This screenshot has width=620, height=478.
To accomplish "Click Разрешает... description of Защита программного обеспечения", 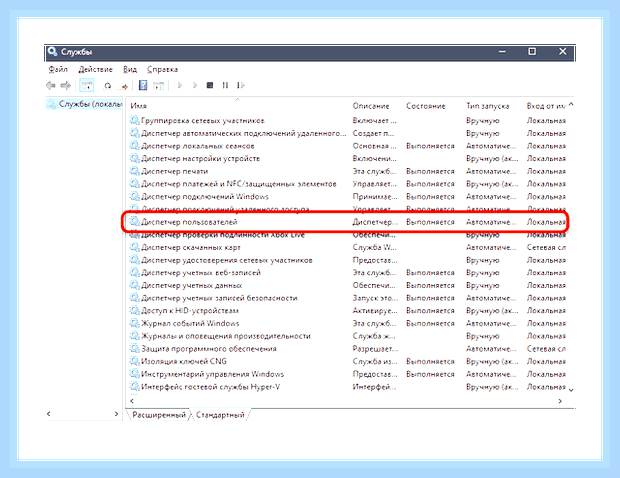I will (375, 349).
